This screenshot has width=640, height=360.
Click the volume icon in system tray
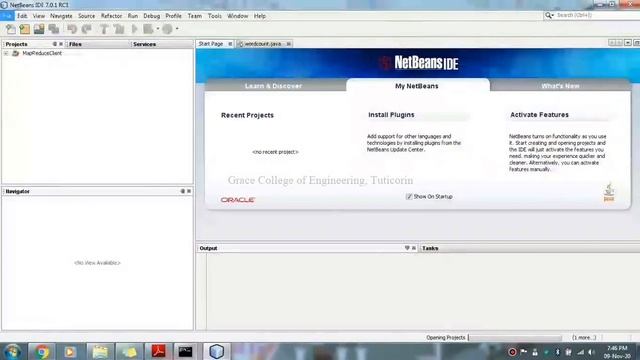591,352
